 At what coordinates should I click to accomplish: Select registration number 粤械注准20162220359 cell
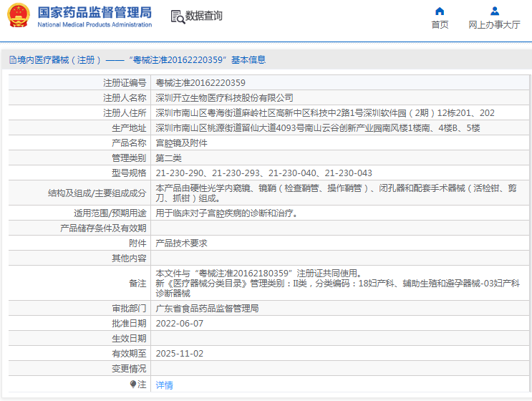pyautogui.click(x=200, y=83)
